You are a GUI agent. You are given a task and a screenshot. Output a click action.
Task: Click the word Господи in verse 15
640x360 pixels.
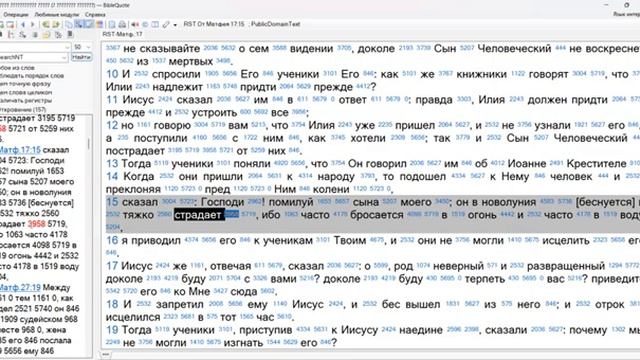[222, 202]
